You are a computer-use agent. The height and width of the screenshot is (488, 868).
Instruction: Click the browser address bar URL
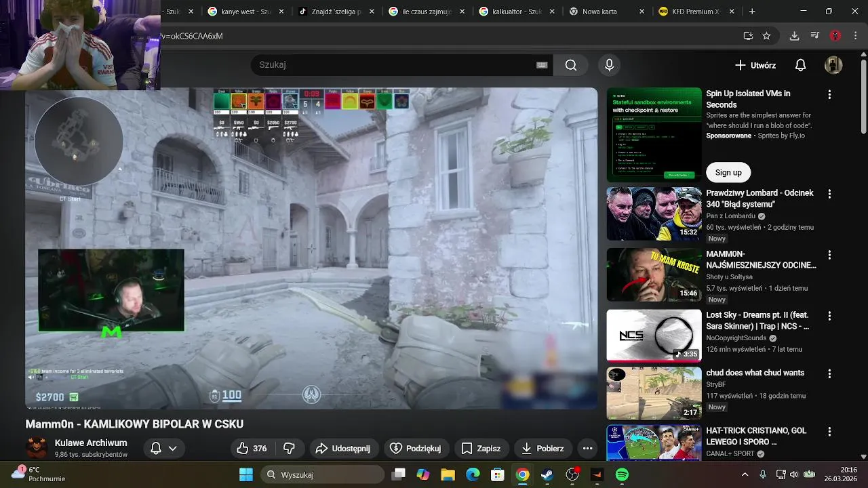[x=191, y=36]
